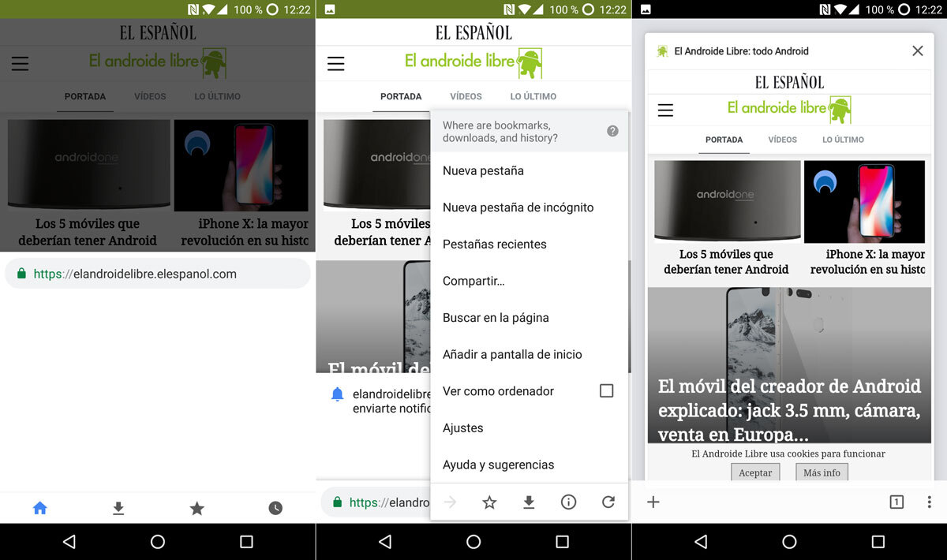947x560 pixels.
Task: Bookmark page with the outlined star icon
Action: (489, 502)
